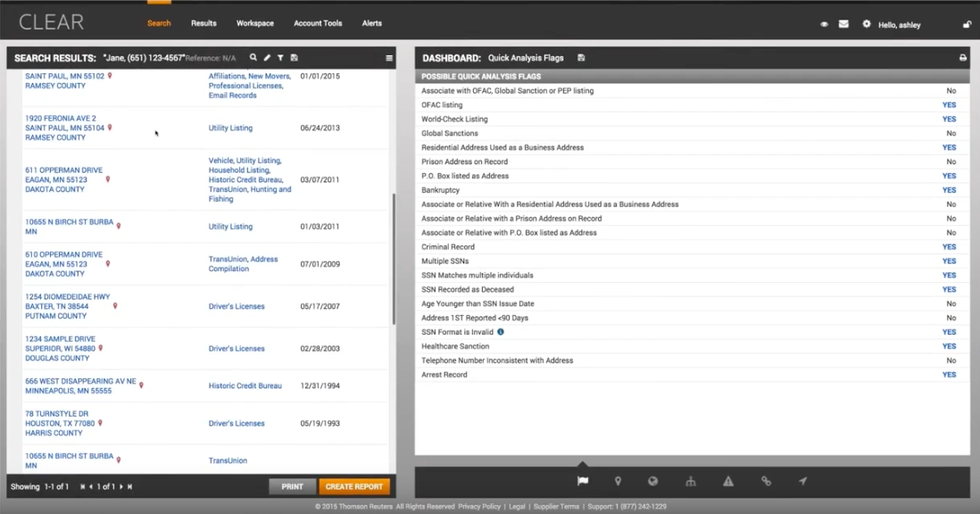Click the CREATE REPORT button
Viewport: 980px width, 514px height.
tap(353, 486)
